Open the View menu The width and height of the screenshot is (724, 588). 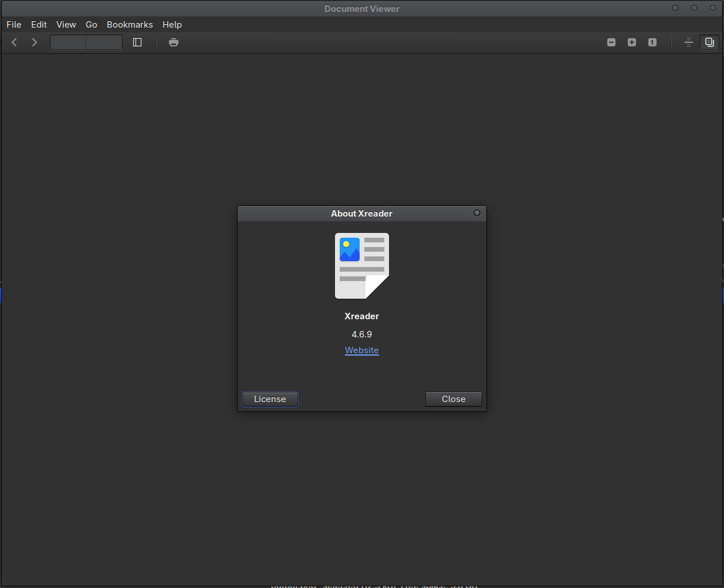66,25
